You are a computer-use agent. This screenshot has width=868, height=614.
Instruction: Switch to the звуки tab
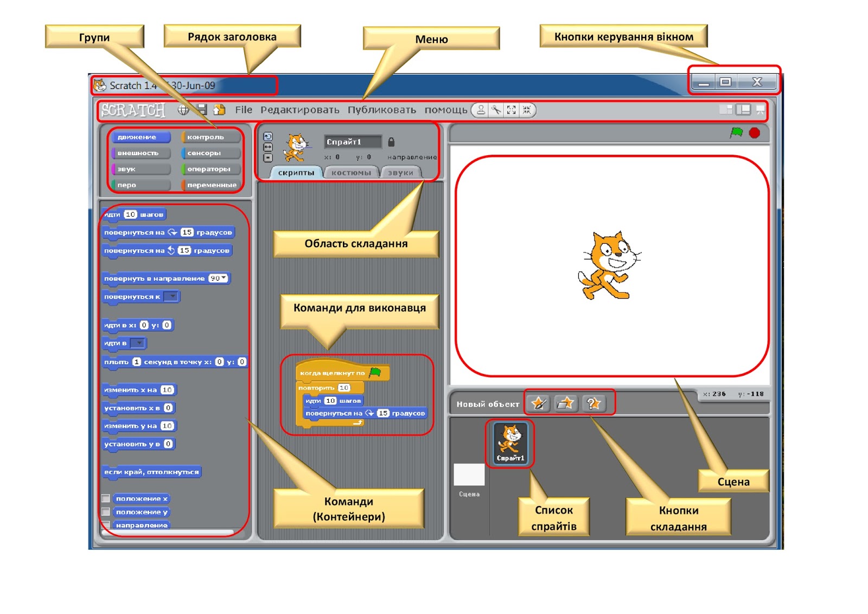pos(401,173)
